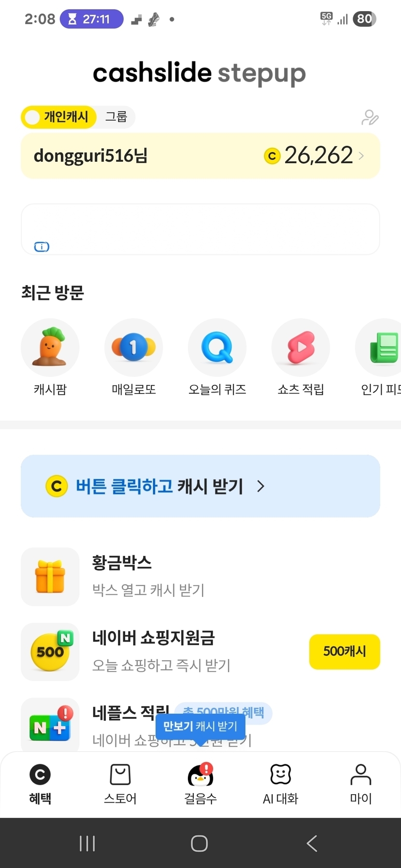Image resolution: width=401 pixels, height=868 pixels.
Task: Tap the 네플스 적립 N+ icon
Action: [x=50, y=725]
